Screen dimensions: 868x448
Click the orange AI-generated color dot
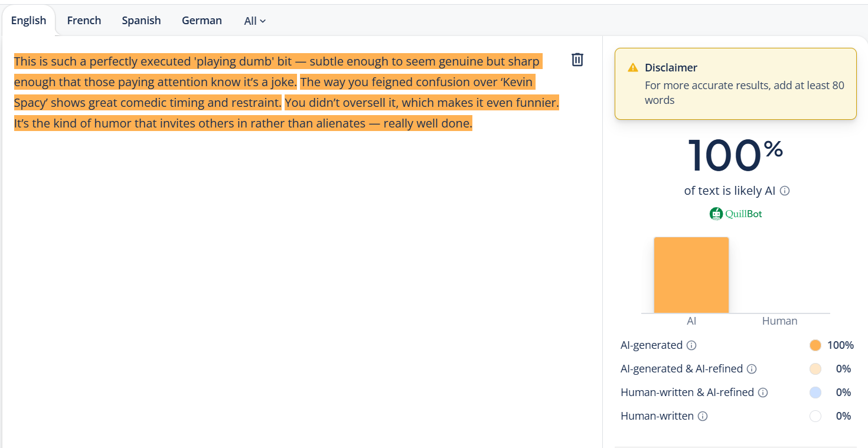815,345
